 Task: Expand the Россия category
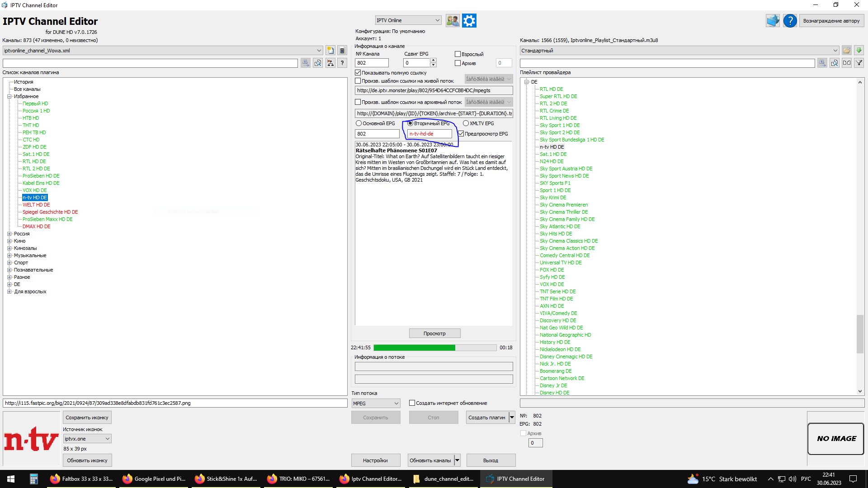pos(9,234)
